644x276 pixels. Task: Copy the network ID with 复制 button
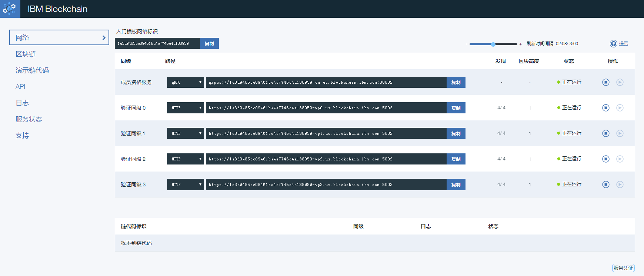point(209,43)
